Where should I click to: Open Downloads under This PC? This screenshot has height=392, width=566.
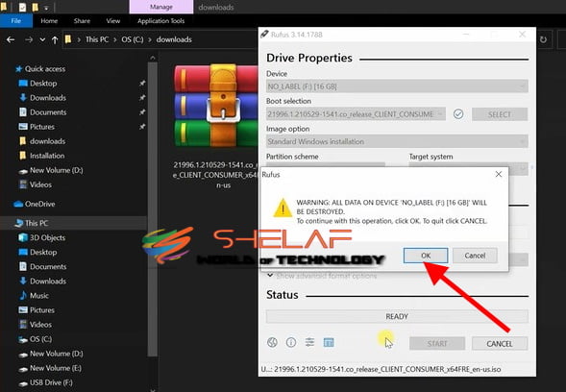[x=48, y=281]
